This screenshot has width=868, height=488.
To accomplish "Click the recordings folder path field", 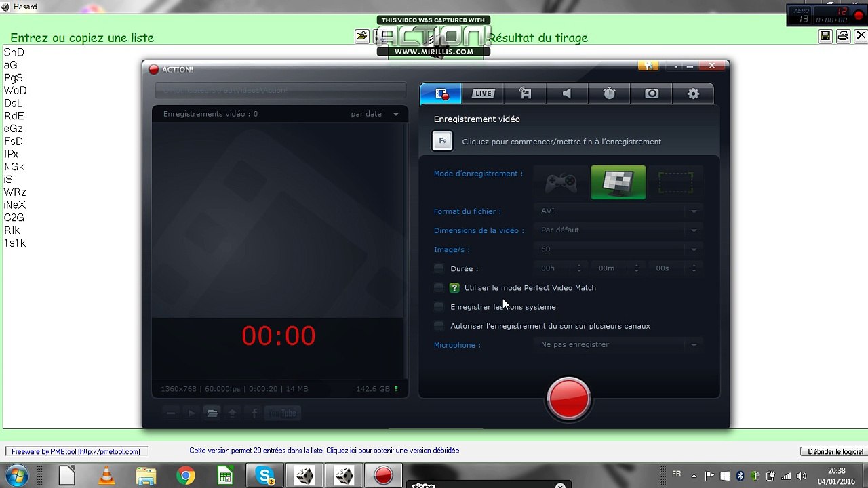I will 280,90.
